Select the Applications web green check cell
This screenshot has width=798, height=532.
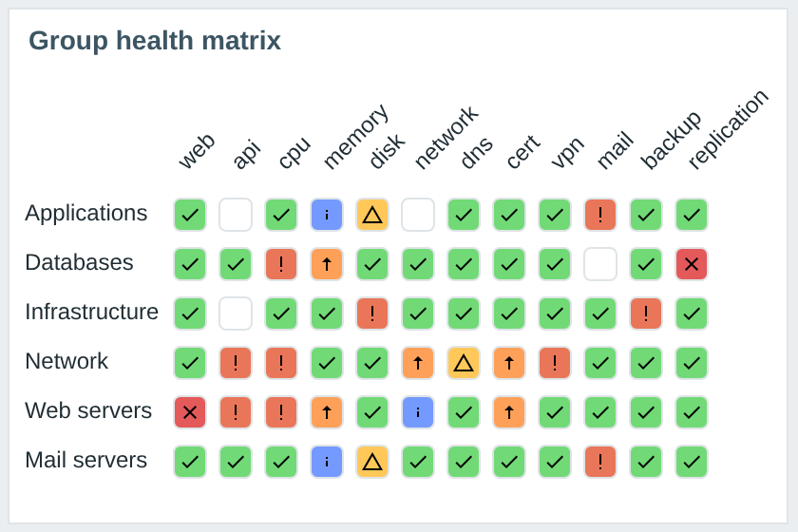click(x=190, y=215)
